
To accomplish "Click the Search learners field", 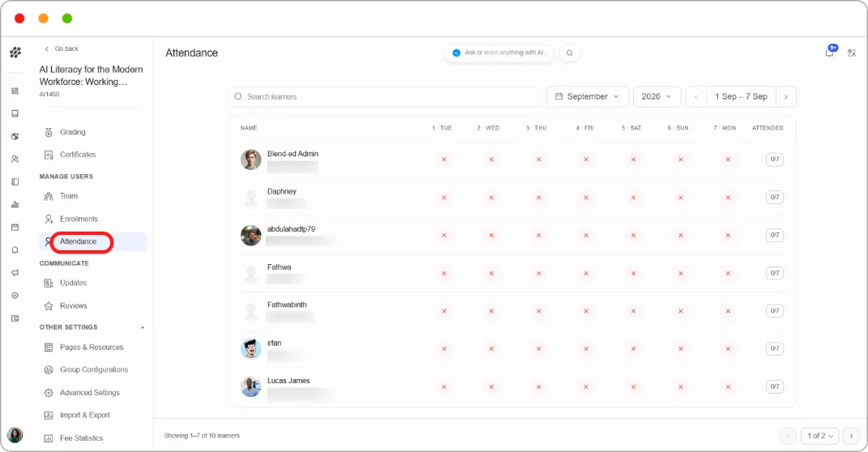I will click(385, 97).
